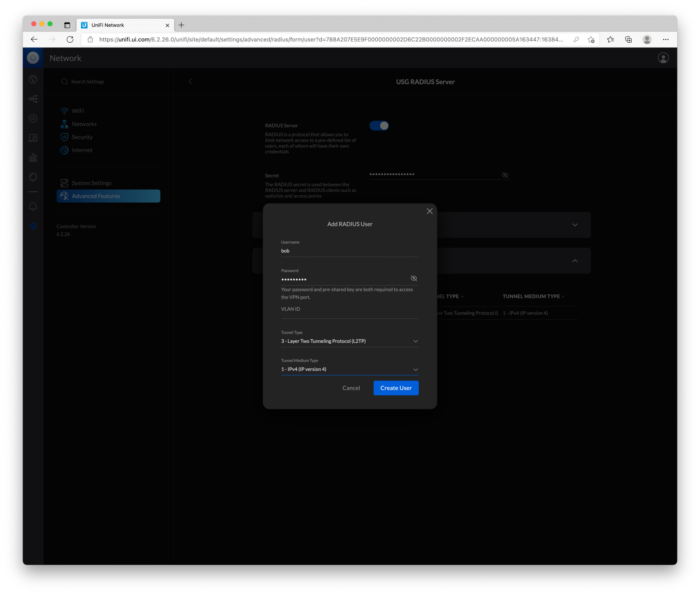Select Advanced Features in settings menu

[96, 196]
